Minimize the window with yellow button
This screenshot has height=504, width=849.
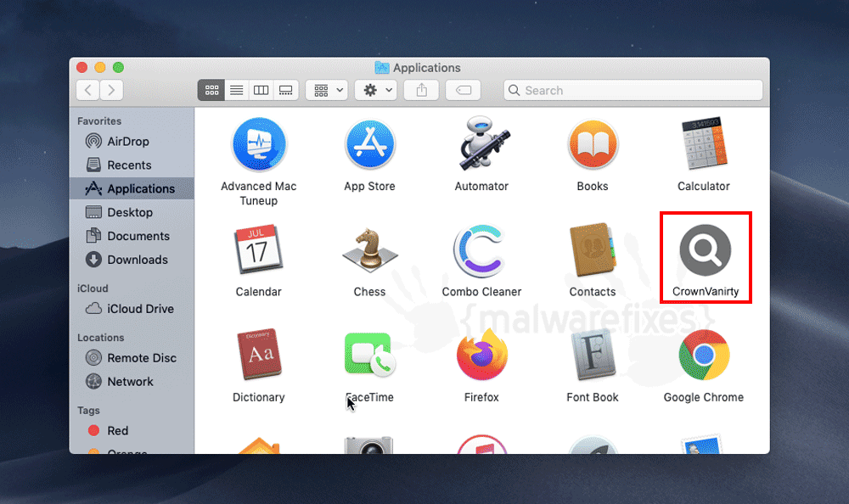click(100, 67)
